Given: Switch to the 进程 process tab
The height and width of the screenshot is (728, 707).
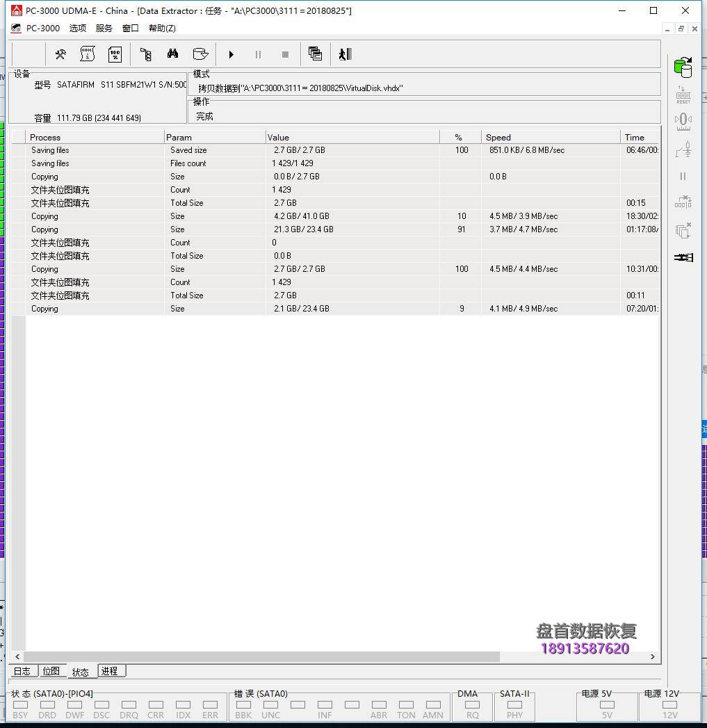Looking at the screenshot, I should pyautogui.click(x=110, y=671).
